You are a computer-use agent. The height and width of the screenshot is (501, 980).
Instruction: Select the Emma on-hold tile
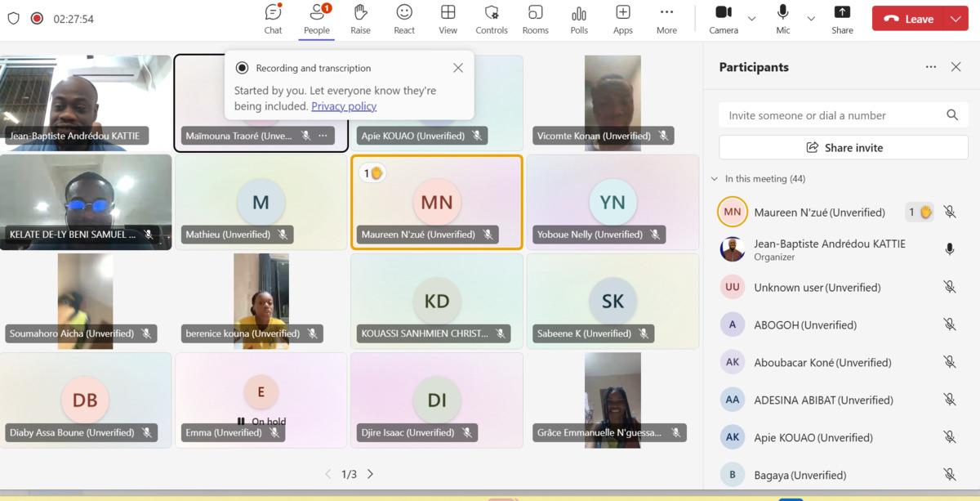(261, 400)
